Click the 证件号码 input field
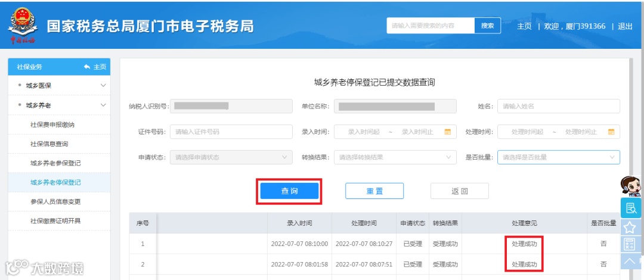This screenshot has height=280, width=644. pos(231,132)
